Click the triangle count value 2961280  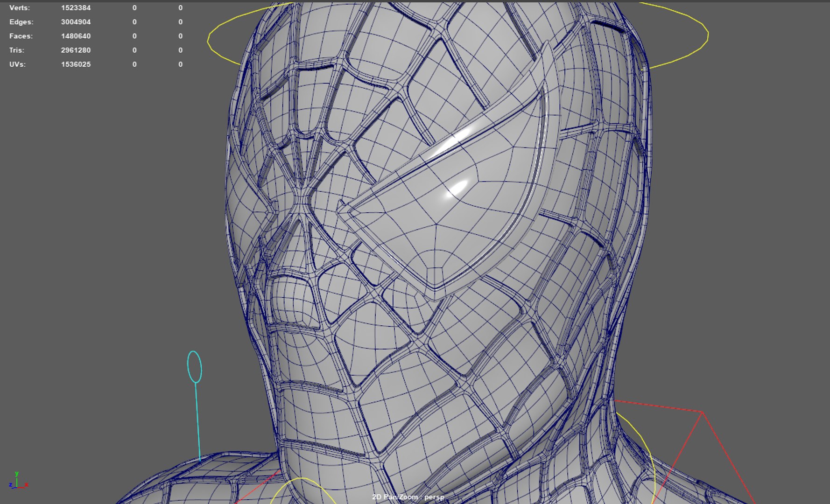click(76, 50)
